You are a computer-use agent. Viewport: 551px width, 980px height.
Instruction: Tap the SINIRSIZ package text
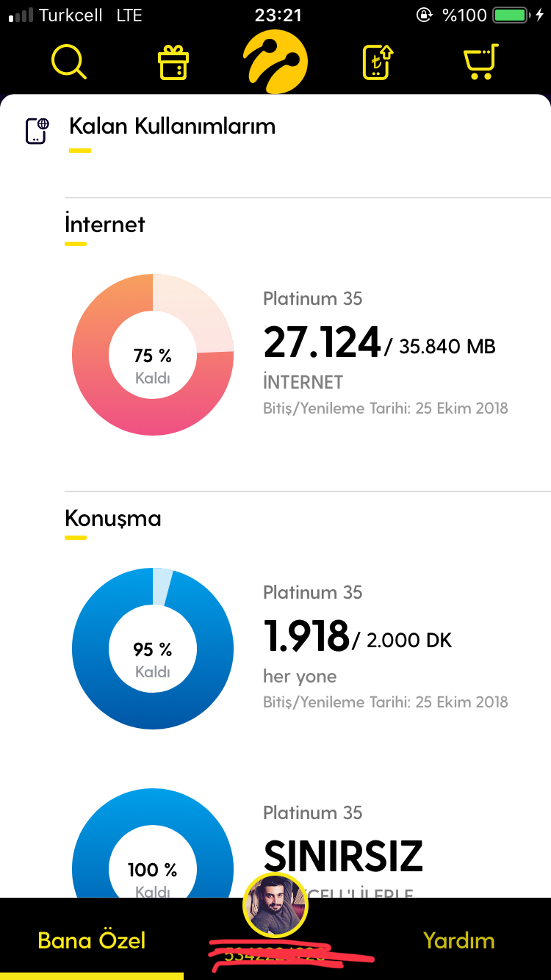pos(343,856)
